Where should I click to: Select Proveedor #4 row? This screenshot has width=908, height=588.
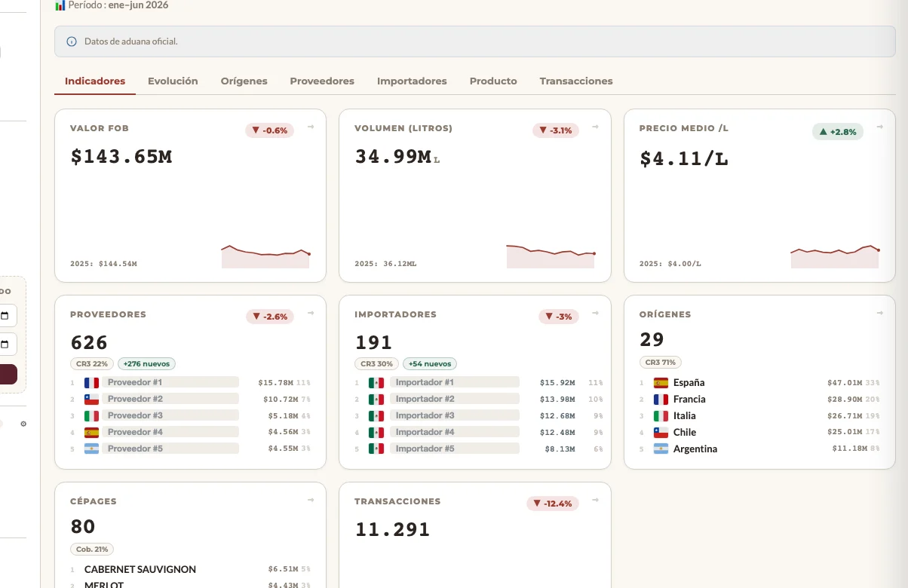(191, 433)
